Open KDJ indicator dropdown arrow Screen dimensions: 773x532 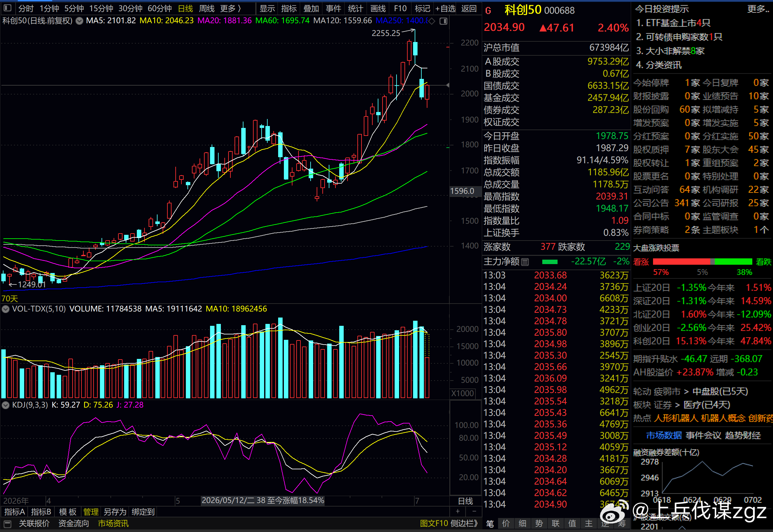click(x=6, y=405)
